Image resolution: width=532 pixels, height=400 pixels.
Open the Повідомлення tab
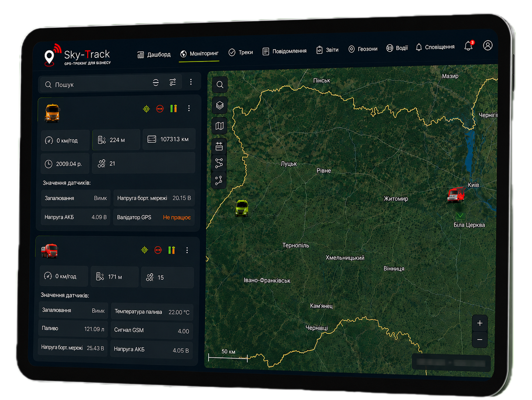[x=284, y=51]
